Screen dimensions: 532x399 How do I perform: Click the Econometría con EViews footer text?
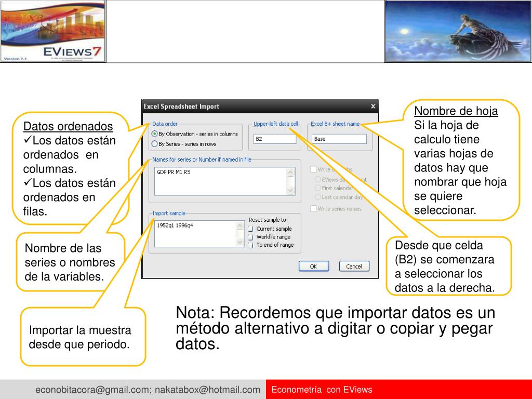(322, 390)
